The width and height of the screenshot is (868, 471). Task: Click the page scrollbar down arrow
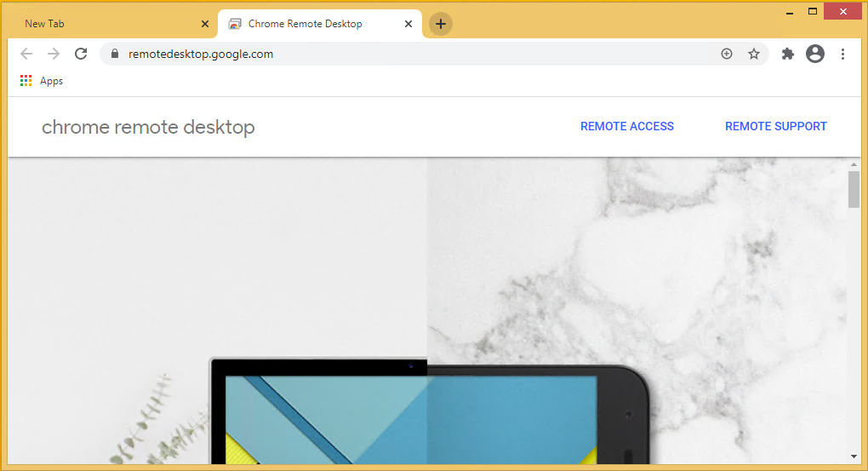[854, 456]
